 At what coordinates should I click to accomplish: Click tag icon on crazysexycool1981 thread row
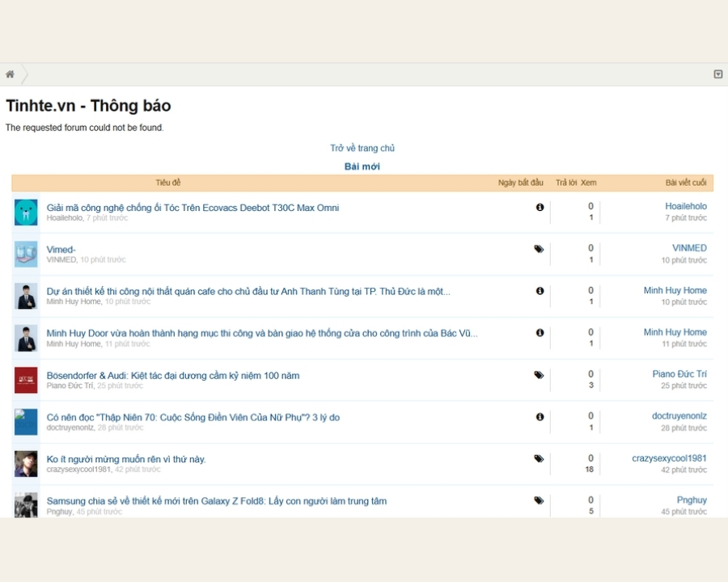tap(539, 458)
